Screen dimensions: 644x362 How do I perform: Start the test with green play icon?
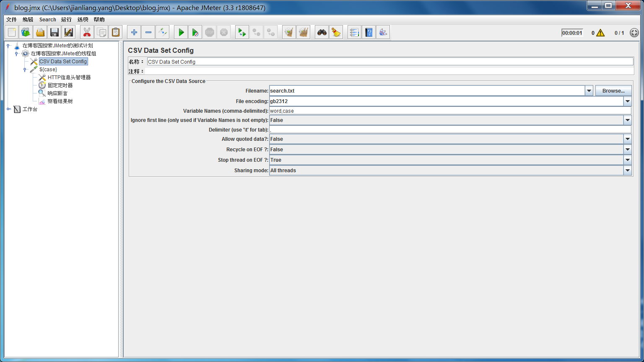(181, 32)
